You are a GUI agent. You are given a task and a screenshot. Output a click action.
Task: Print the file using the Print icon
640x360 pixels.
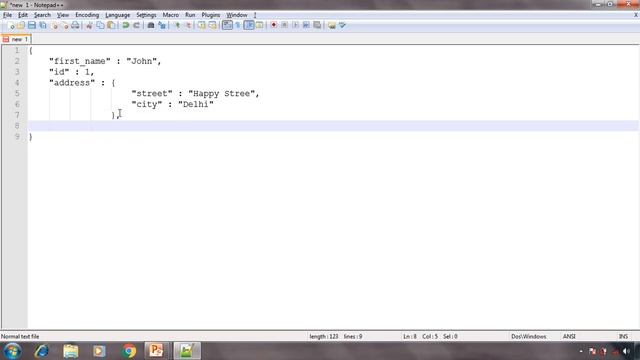tap(76, 25)
